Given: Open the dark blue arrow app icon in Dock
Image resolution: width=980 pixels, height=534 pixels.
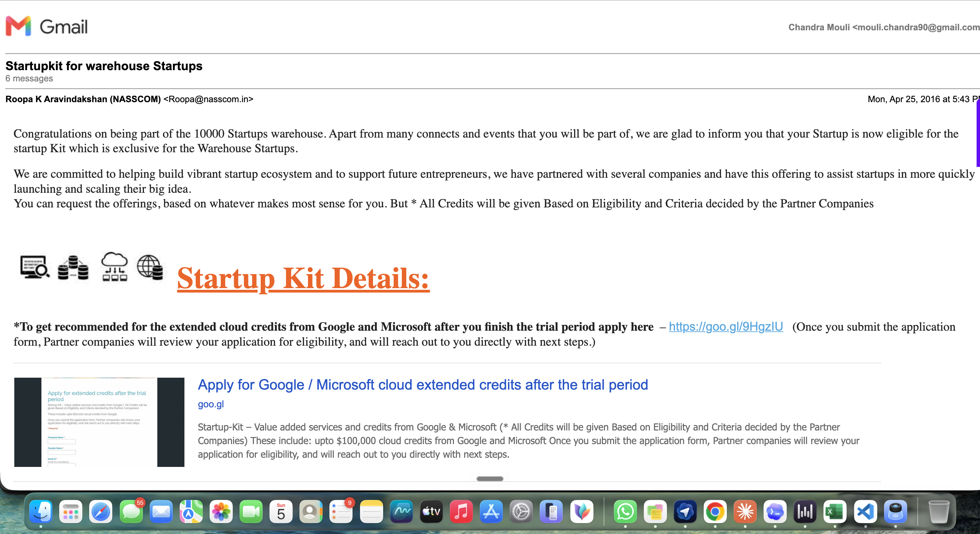Looking at the screenshot, I should 685,512.
